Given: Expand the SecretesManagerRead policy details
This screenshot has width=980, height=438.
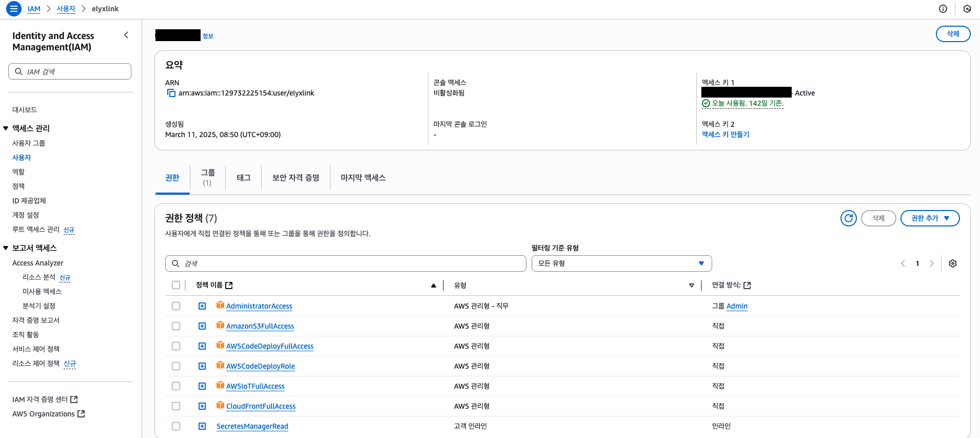Looking at the screenshot, I should pos(202,426).
